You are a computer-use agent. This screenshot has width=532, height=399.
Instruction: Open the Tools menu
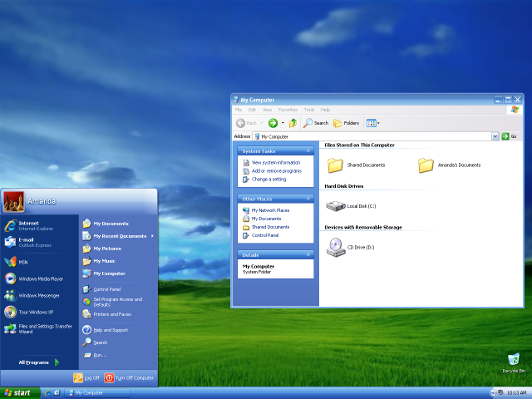(309, 110)
